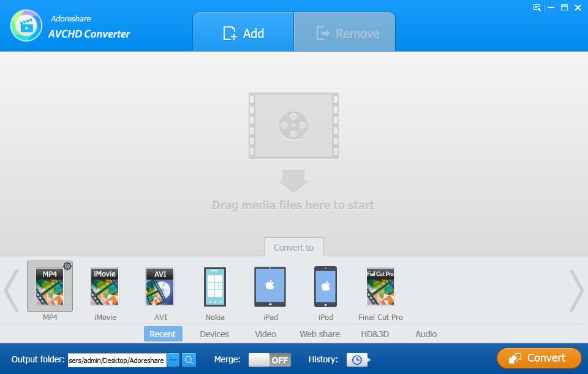588x374 pixels.
Task: Choose the iPod device preset
Action: pyautogui.click(x=325, y=286)
